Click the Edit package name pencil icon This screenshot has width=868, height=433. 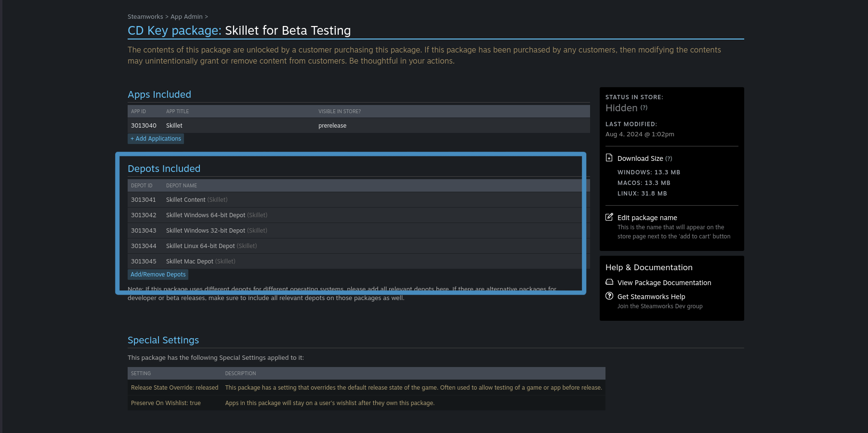609,217
